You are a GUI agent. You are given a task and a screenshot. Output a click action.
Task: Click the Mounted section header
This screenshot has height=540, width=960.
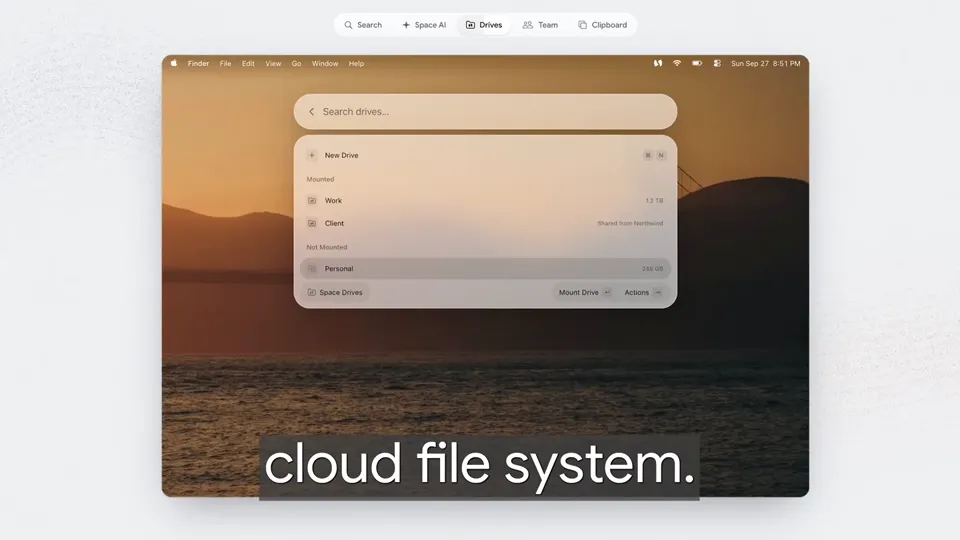coord(320,179)
